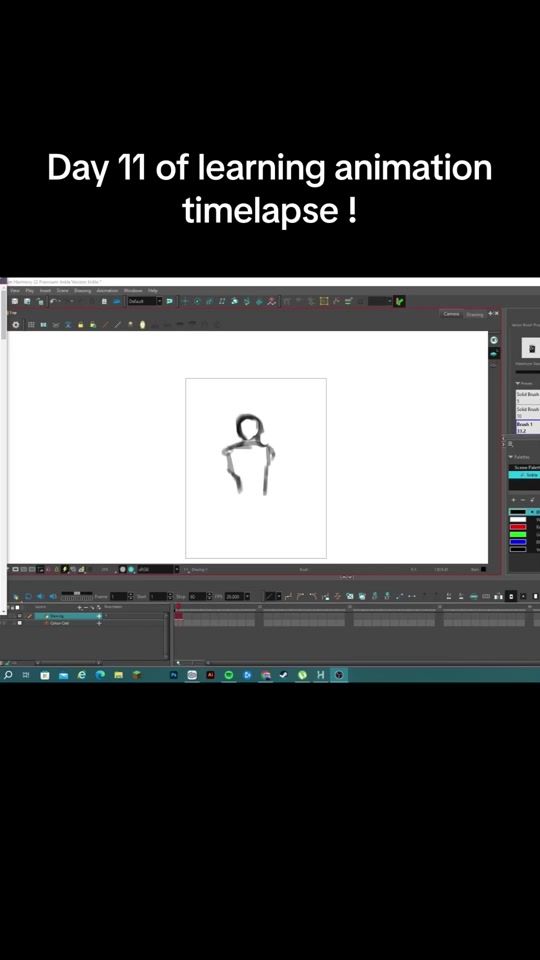
Task: Open File Explorer from the taskbar
Action: [118, 675]
